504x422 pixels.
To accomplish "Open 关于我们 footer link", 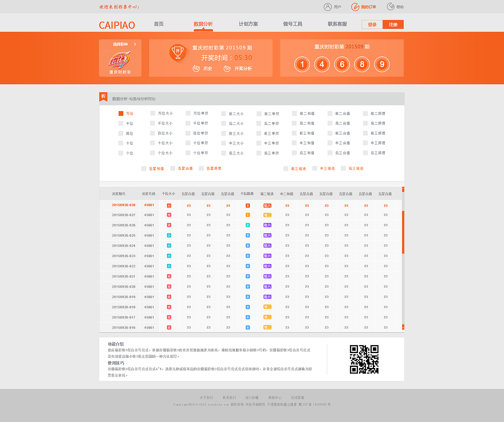I will pos(206,398).
